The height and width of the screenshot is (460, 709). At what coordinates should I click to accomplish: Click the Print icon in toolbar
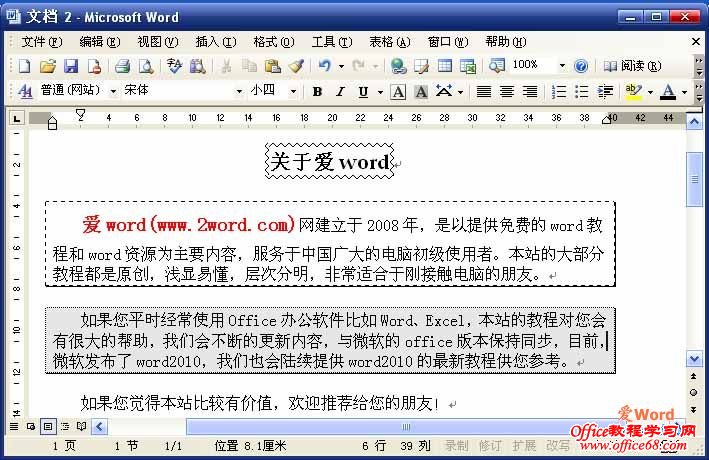pyautogui.click(x=122, y=66)
